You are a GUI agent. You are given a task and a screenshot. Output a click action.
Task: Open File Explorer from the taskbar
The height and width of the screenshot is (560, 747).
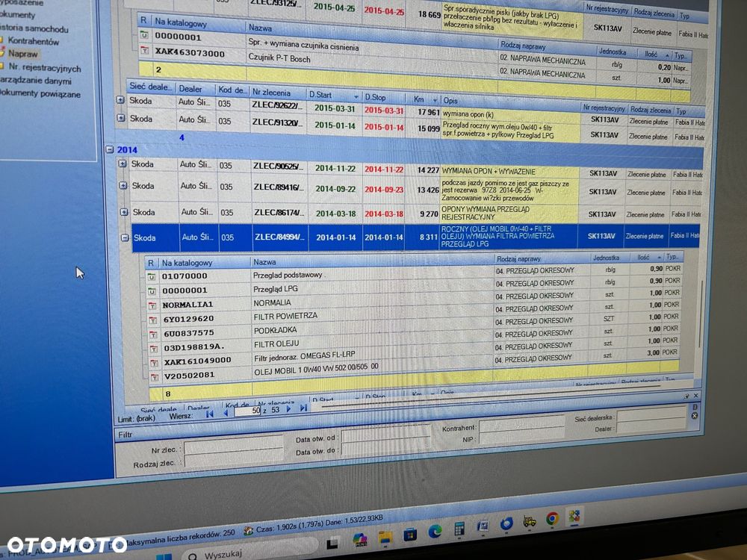pos(385,538)
